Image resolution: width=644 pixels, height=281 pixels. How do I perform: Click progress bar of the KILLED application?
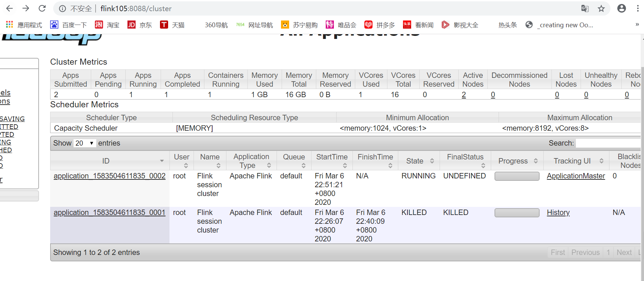[517, 213]
